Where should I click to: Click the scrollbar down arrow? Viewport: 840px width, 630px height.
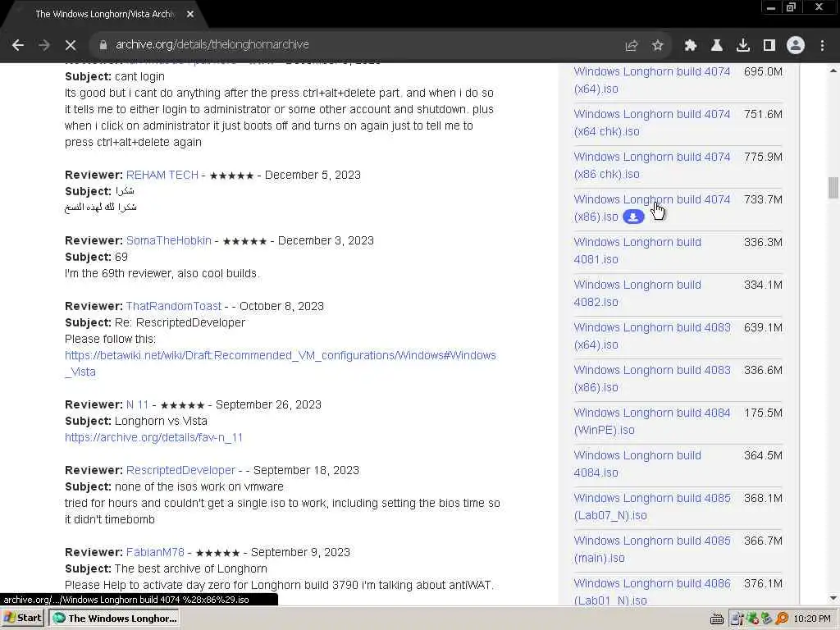click(833, 598)
